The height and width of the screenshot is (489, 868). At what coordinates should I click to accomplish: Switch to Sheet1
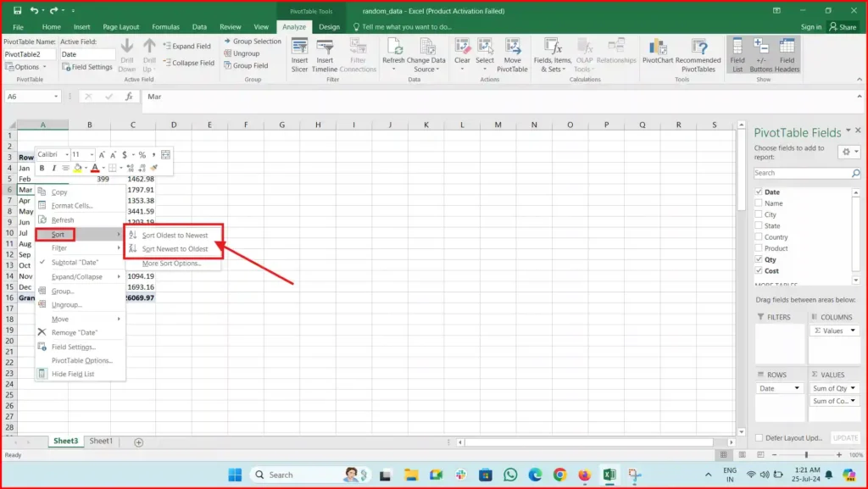tap(101, 441)
